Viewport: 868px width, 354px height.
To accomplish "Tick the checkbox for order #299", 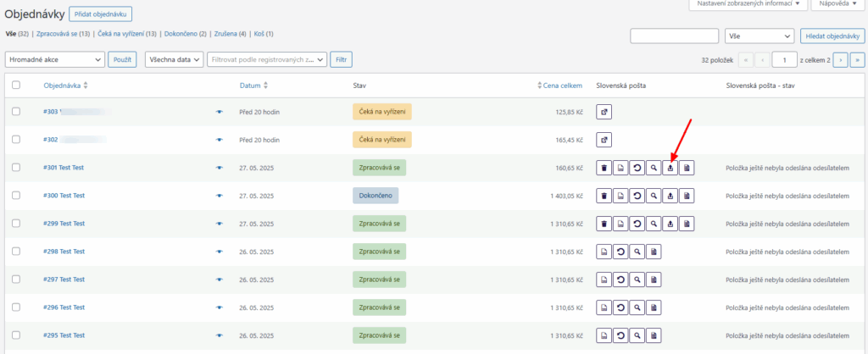I will click(x=16, y=223).
